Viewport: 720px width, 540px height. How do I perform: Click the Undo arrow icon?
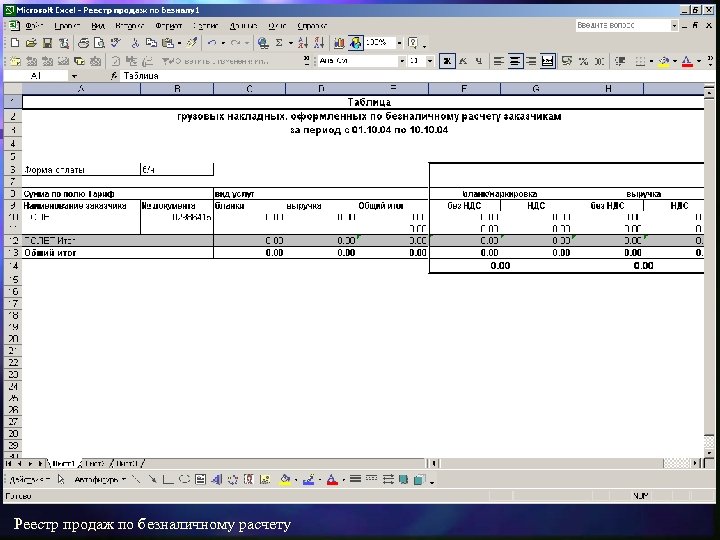pyautogui.click(x=212, y=43)
